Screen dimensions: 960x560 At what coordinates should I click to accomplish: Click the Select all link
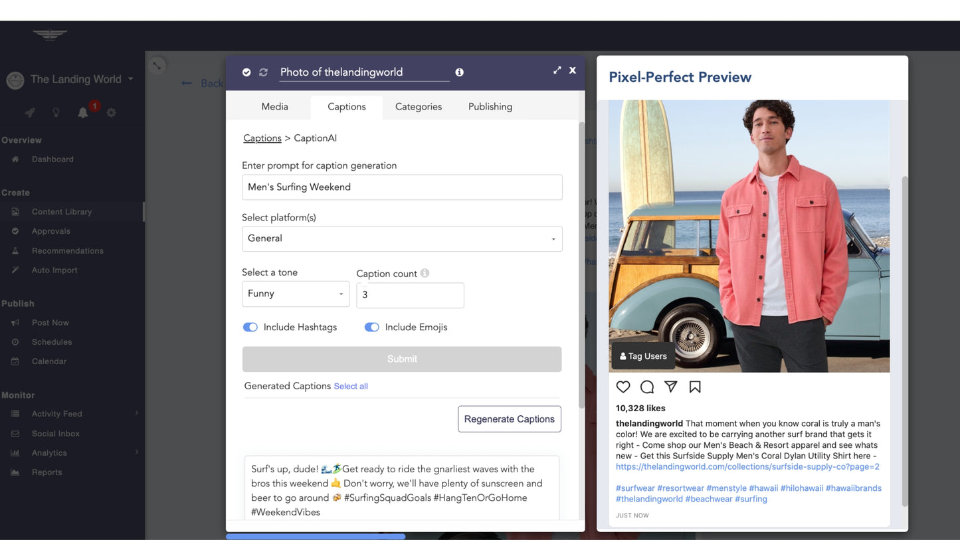coord(351,387)
